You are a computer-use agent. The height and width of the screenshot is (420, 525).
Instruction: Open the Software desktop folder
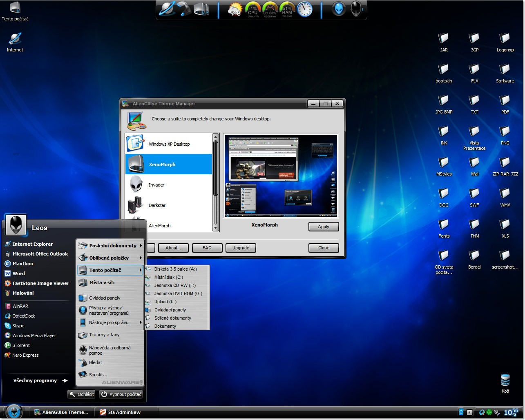tap(505, 73)
